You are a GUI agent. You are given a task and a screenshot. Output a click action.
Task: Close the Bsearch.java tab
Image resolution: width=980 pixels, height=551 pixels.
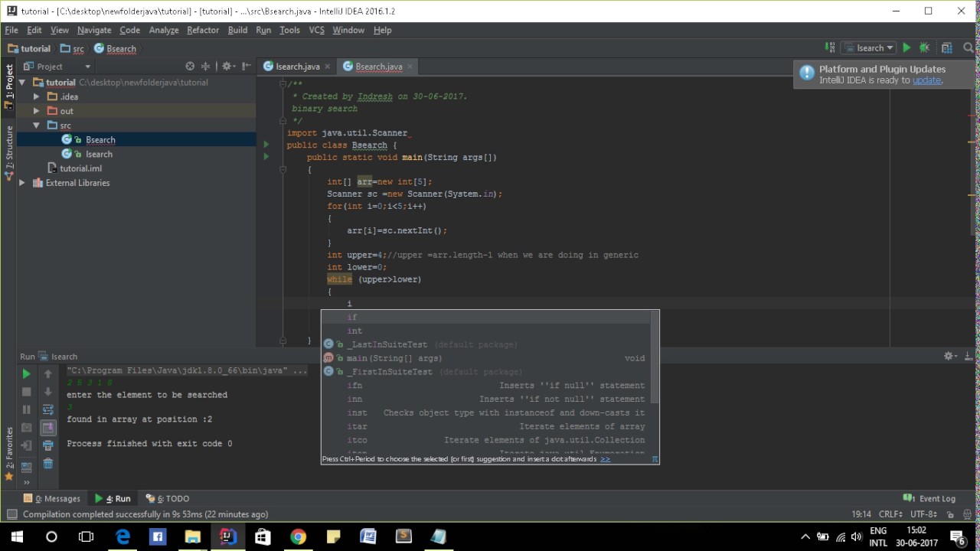(410, 67)
